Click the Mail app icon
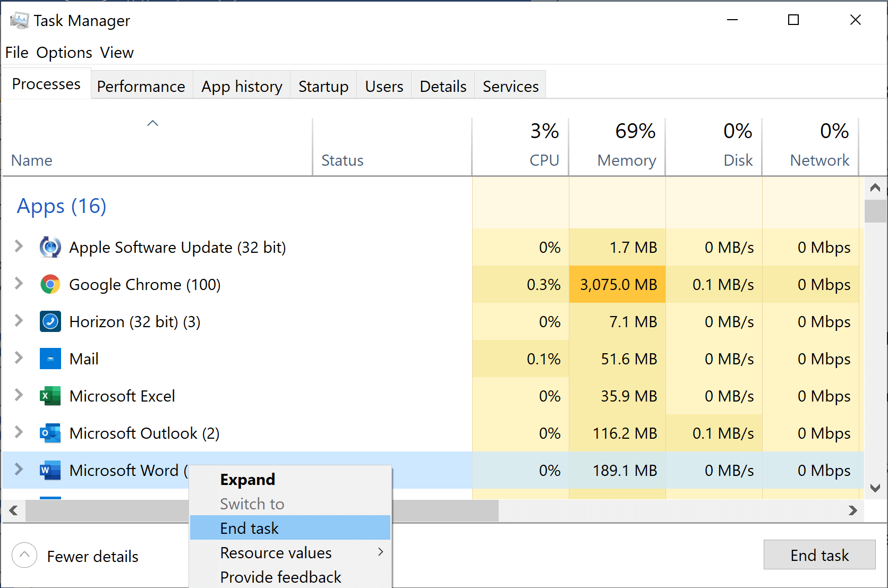Viewport: 888px width, 588px height. point(50,359)
